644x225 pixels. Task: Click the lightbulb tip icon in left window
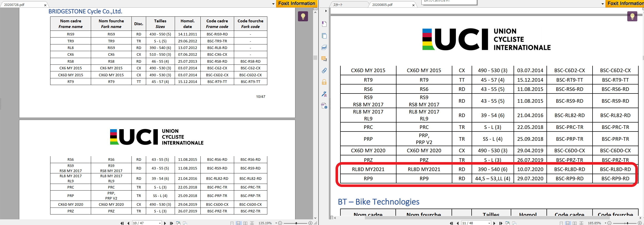[303, 16]
